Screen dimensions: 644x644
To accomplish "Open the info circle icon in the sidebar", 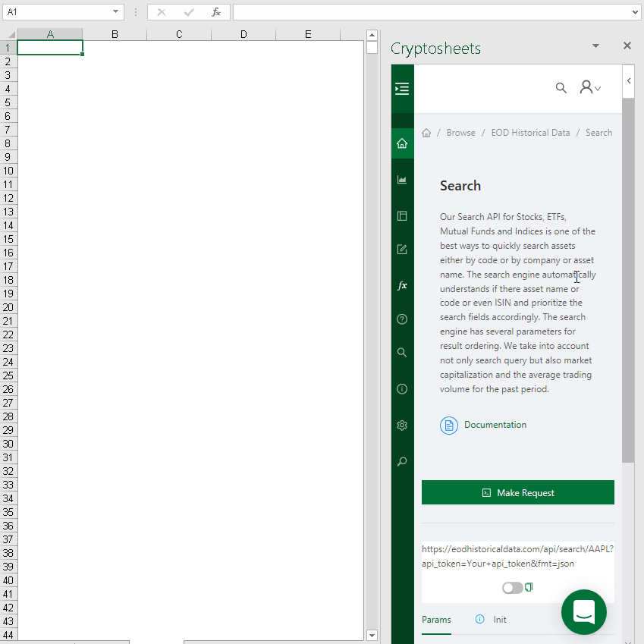I will (402, 389).
